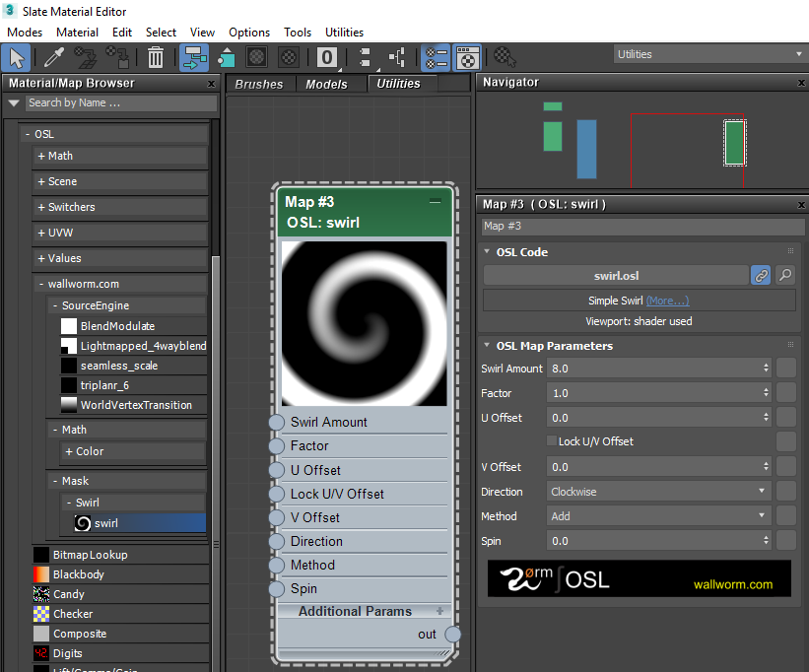This screenshot has height=672, width=809.
Task: Click the Map #3 name field
Action: [x=642, y=226]
